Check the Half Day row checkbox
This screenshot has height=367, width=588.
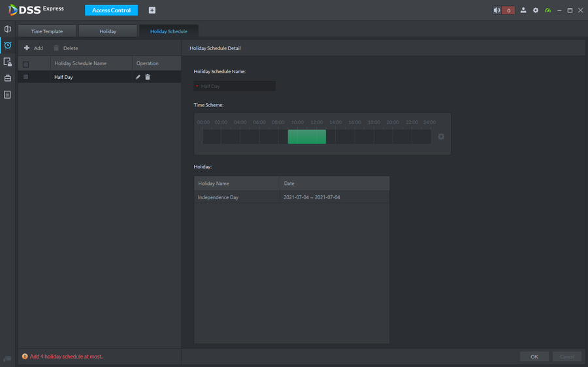point(26,77)
